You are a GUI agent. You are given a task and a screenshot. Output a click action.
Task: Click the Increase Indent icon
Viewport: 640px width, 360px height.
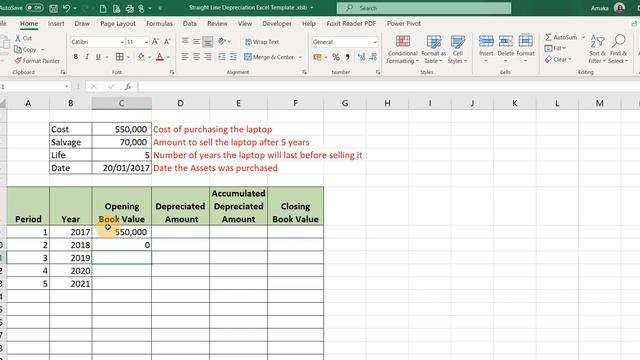[x=233, y=57]
